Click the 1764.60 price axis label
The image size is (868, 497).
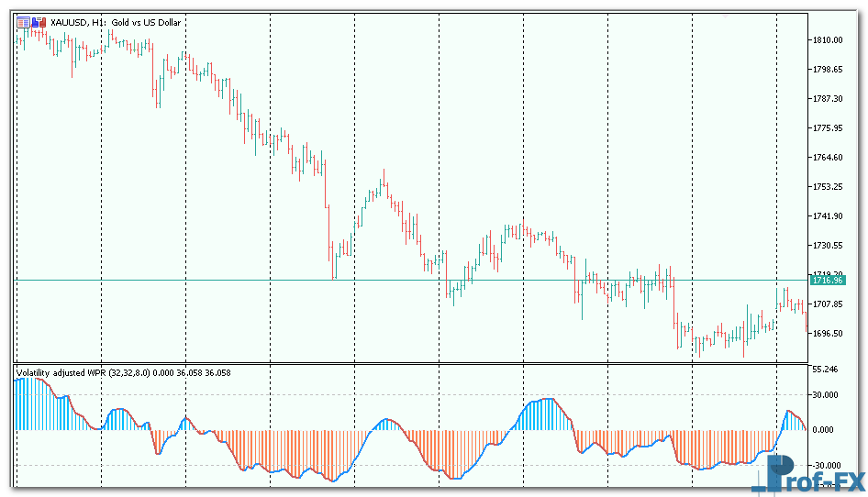828,158
